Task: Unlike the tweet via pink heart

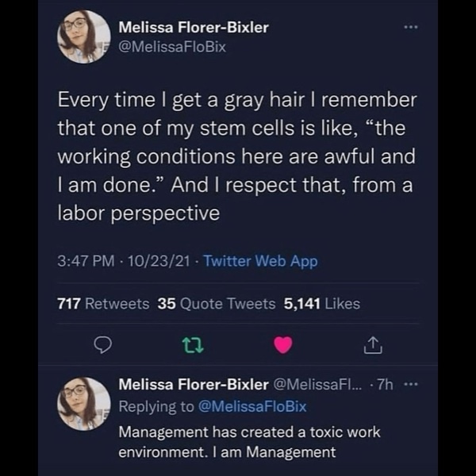Action: tap(283, 344)
